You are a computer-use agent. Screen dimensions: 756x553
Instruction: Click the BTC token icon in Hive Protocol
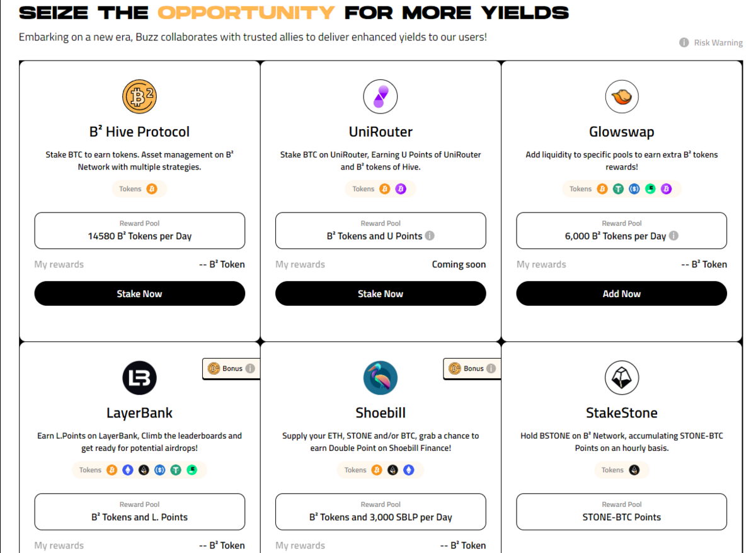point(152,189)
